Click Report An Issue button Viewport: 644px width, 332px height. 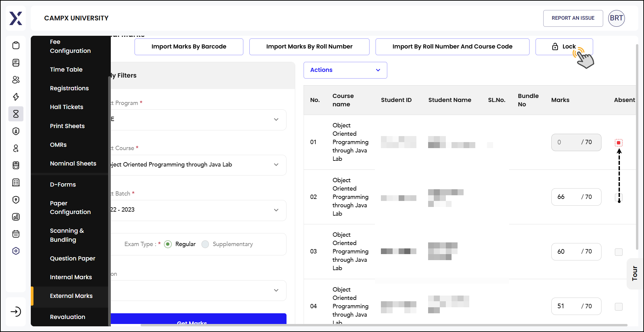pyautogui.click(x=573, y=18)
